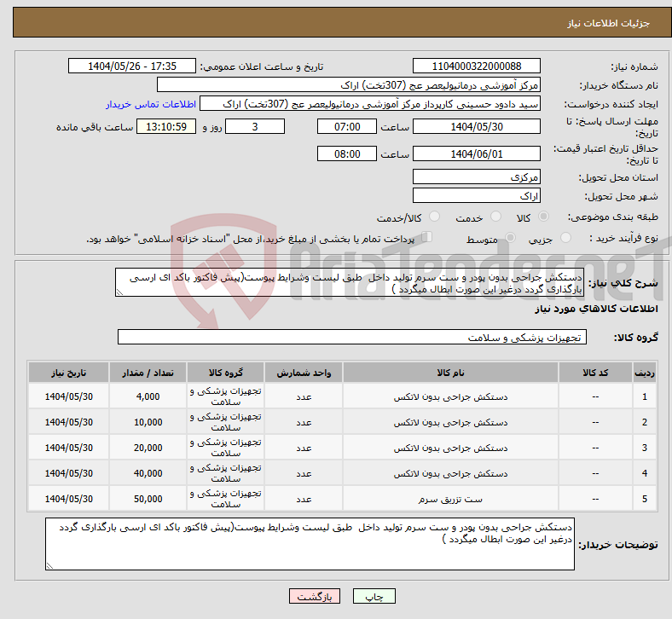Screen dimensions: 672x619
Task: Select the متوسط purchase type radio
Action: pos(510,237)
